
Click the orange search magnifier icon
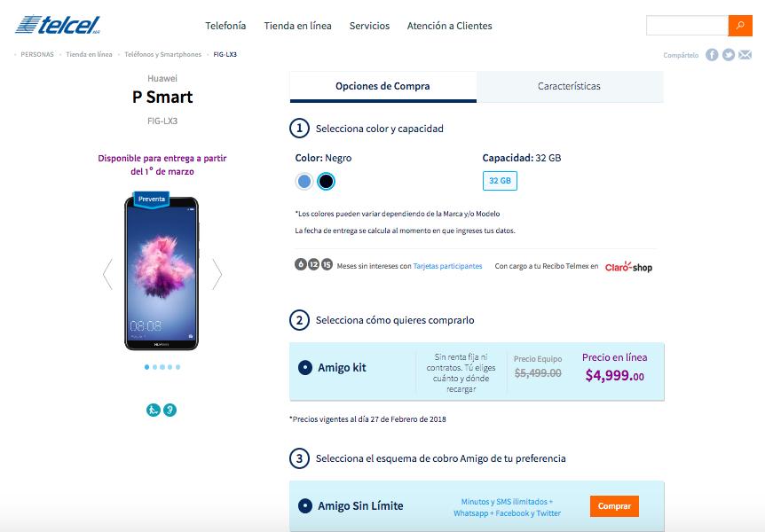(739, 26)
